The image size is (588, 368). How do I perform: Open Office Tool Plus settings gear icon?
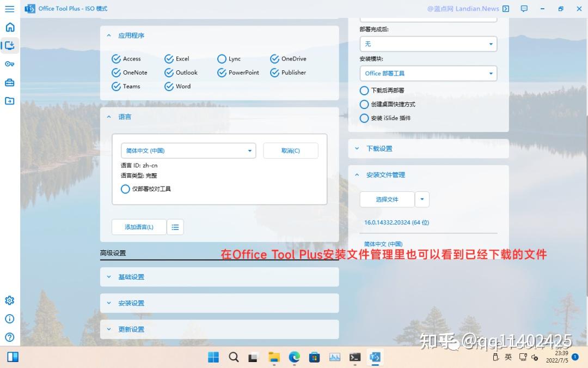point(9,300)
